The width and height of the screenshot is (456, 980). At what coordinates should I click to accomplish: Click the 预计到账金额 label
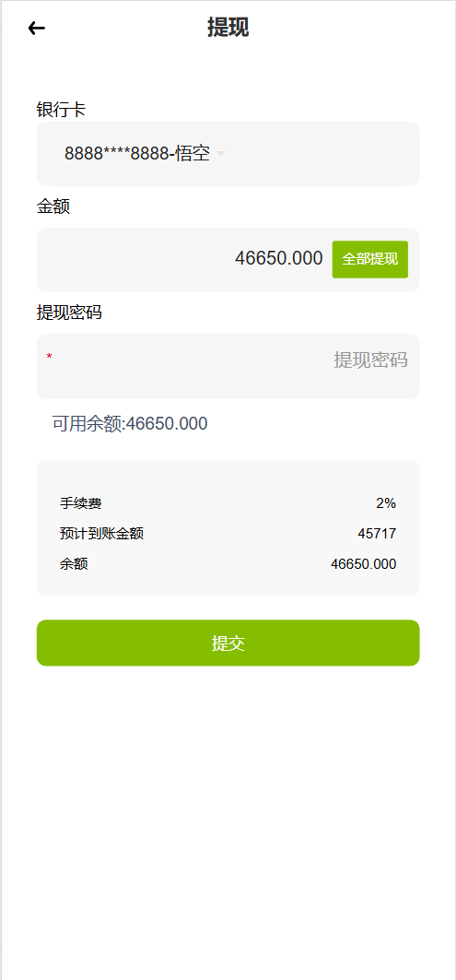click(102, 534)
